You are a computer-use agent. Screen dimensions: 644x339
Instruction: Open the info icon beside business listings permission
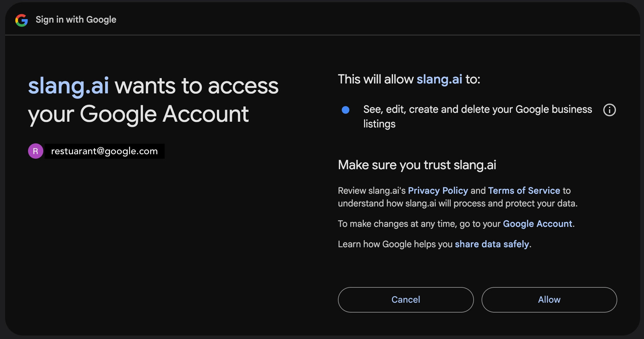609,110
